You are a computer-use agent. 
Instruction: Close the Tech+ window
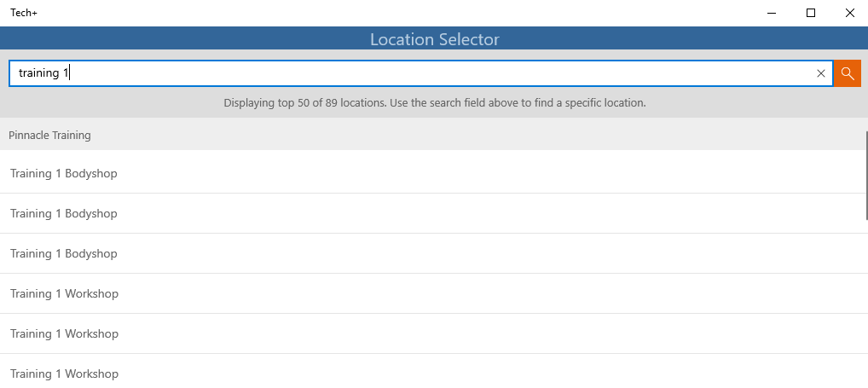(x=849, y=13)
